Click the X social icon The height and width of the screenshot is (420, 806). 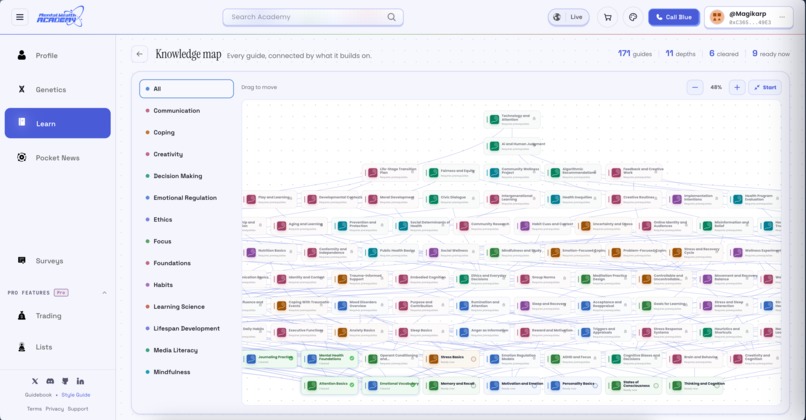35,381
